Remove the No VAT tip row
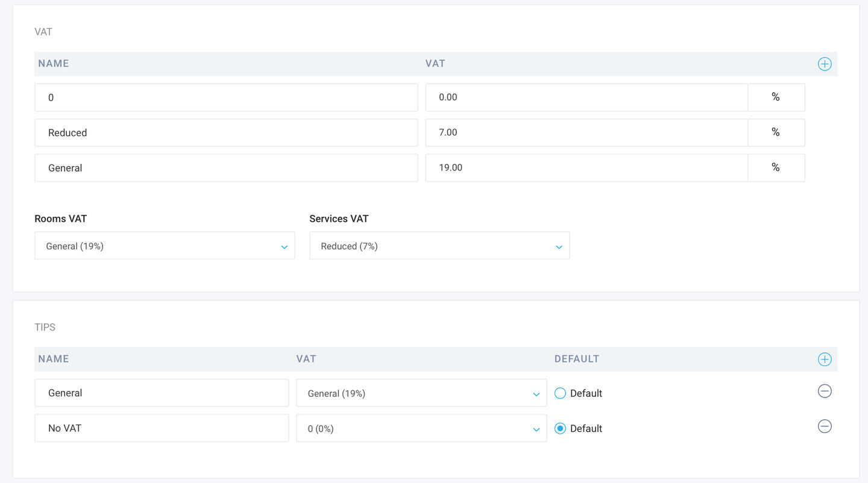This screenshot has height=483, width=868. [x=825, y=426]
